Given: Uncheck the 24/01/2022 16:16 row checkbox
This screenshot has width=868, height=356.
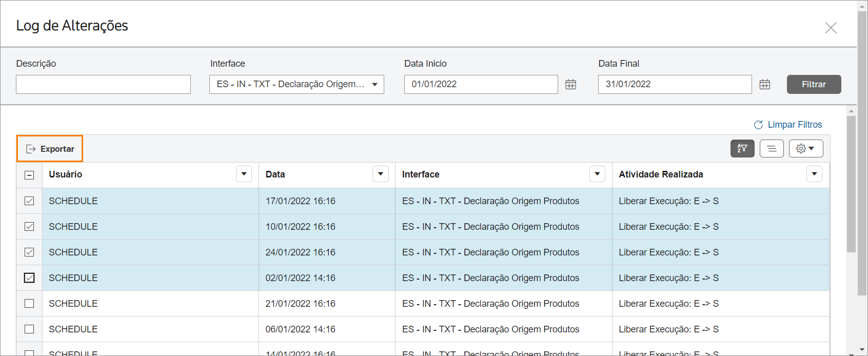Looking at the screenshot, I should tap(29, 252).
